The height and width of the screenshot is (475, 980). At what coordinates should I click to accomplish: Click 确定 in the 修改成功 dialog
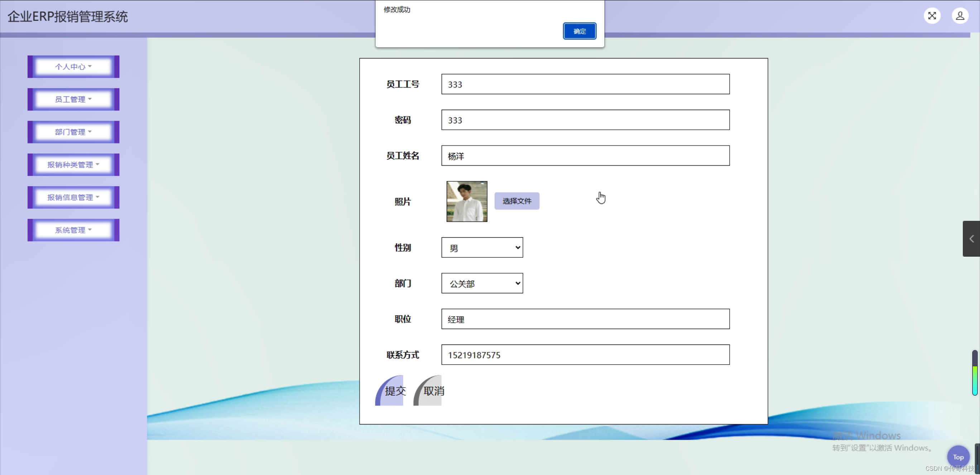pos(579,31)
